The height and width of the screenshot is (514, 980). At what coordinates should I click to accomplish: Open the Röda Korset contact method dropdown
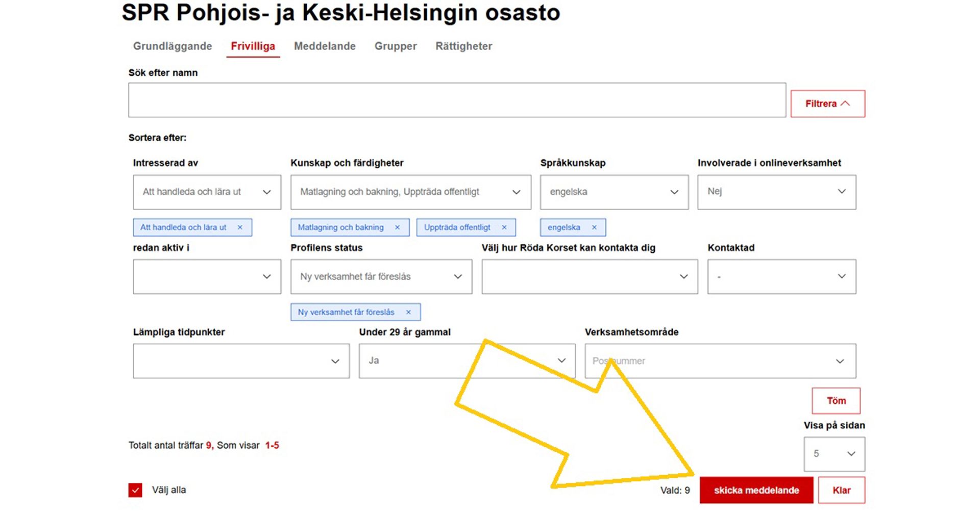tap(590, 276)
